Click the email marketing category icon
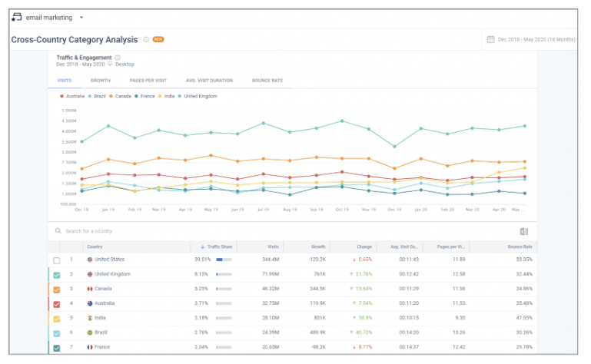The height and width of the screenshot is (364, 591). (16, 17)
